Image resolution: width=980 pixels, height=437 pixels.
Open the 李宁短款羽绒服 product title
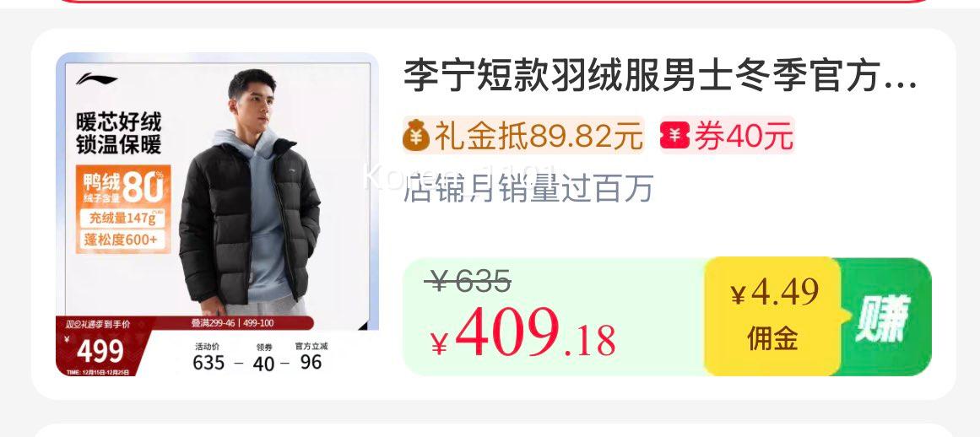pyautogui.click(x=660, y=76)
